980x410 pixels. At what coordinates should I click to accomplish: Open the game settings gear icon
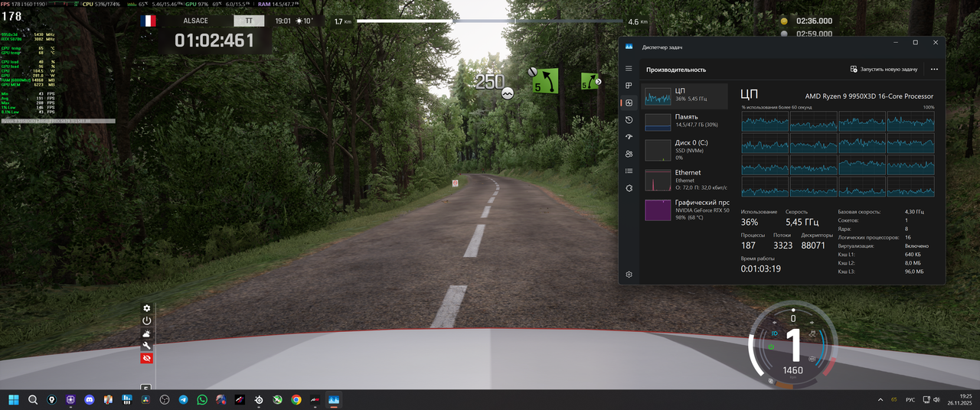click(147, 308)
